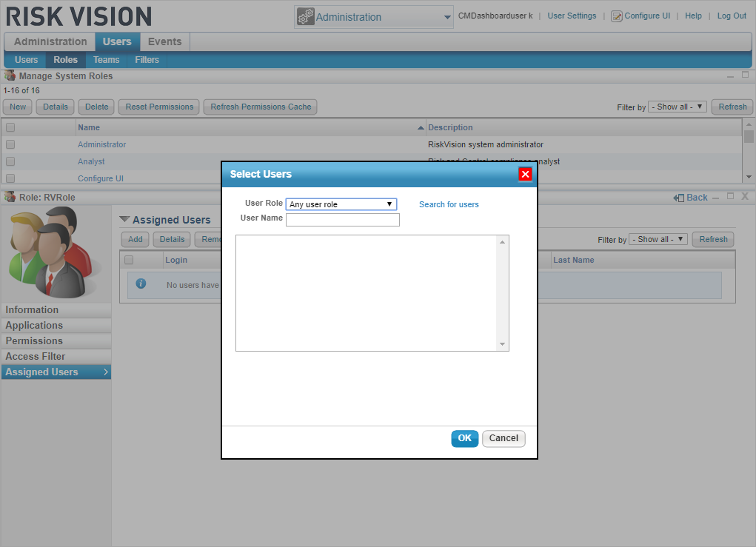The height and width of the screenshot is (547, 756).
Task: Open the Teams sub-tab
Action: tap(106, 60)
